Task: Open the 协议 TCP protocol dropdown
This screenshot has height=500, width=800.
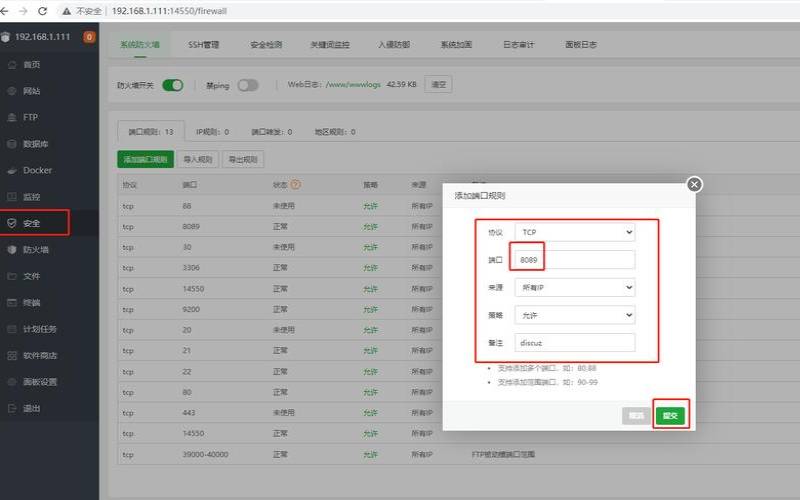Action: [574, 232]
